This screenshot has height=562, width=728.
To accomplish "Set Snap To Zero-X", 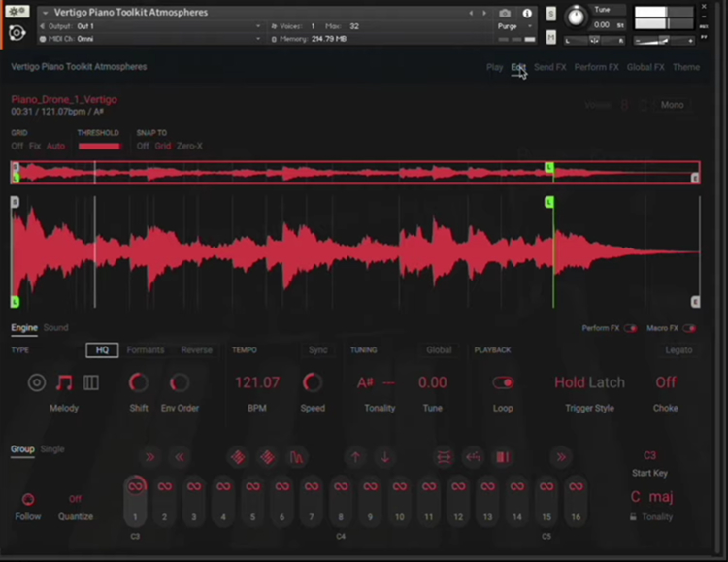I will [189, 147].
